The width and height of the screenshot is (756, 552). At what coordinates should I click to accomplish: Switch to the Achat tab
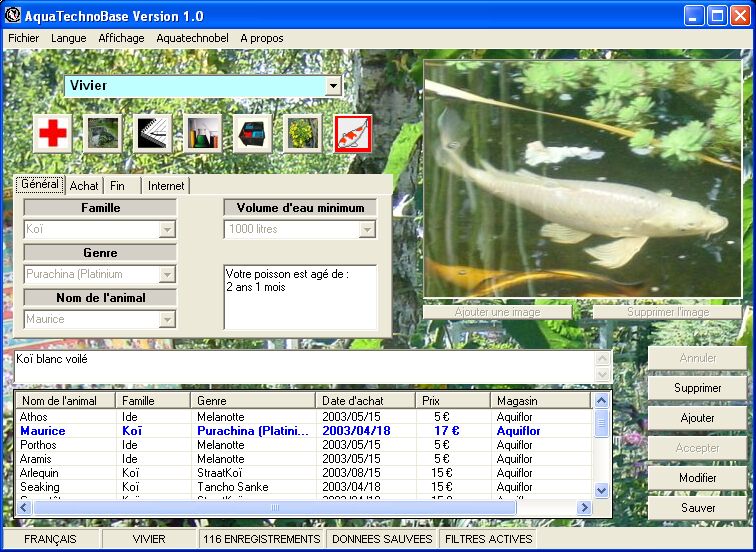point(84,186)
